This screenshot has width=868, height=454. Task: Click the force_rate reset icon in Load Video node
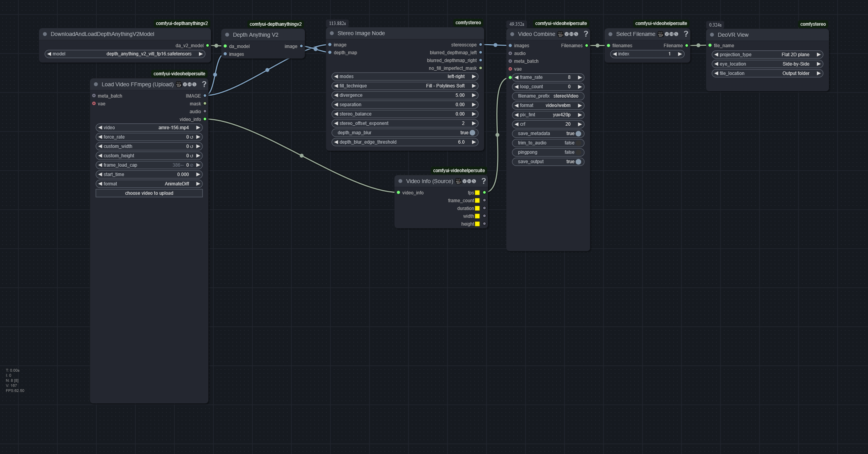click(x=192, y=137)
